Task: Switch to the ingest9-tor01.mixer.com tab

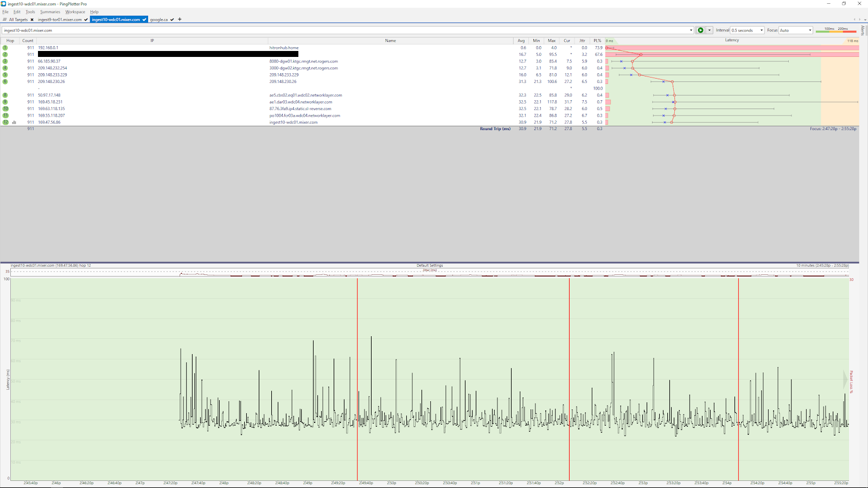Action: [60, 20]
